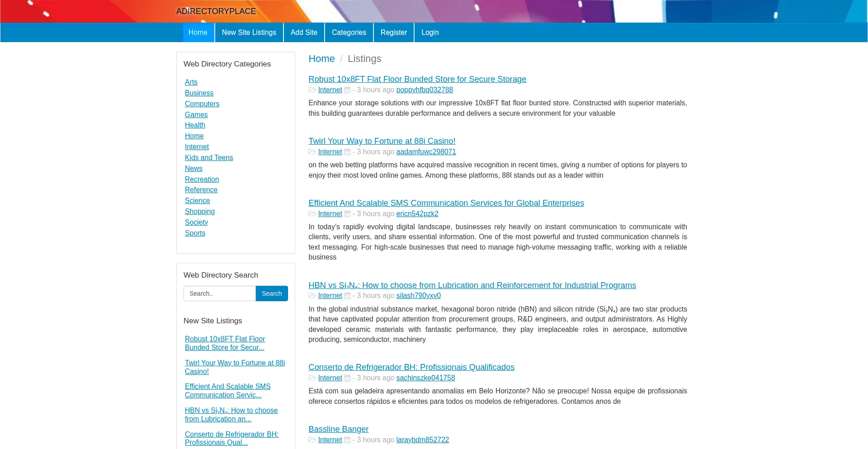
Task: Click Internet tag under Efficient SMS listing
Action: click(x=330, y=214)
